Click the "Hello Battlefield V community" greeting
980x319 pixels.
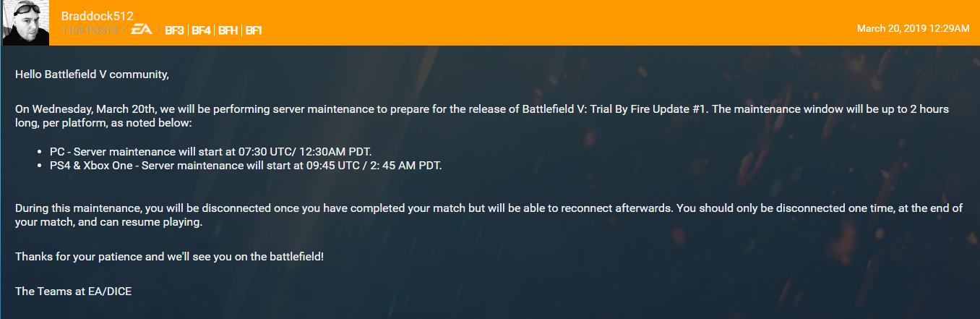pos(92,74)
